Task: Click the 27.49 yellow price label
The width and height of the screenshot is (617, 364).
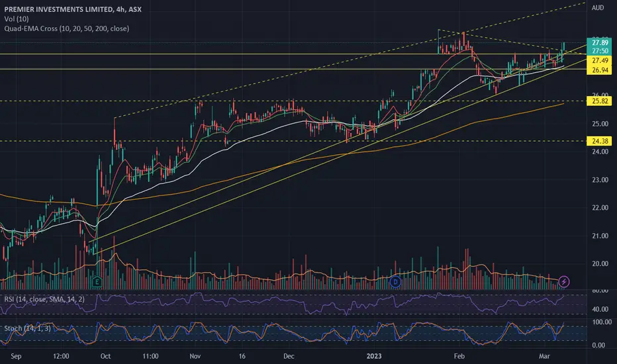Action: coord(599,61)
